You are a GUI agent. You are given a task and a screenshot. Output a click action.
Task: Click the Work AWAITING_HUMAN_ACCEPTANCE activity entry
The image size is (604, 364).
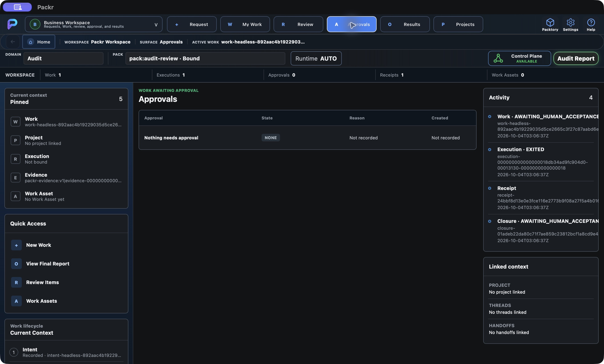pyautogui.click(x=541, y=126)
